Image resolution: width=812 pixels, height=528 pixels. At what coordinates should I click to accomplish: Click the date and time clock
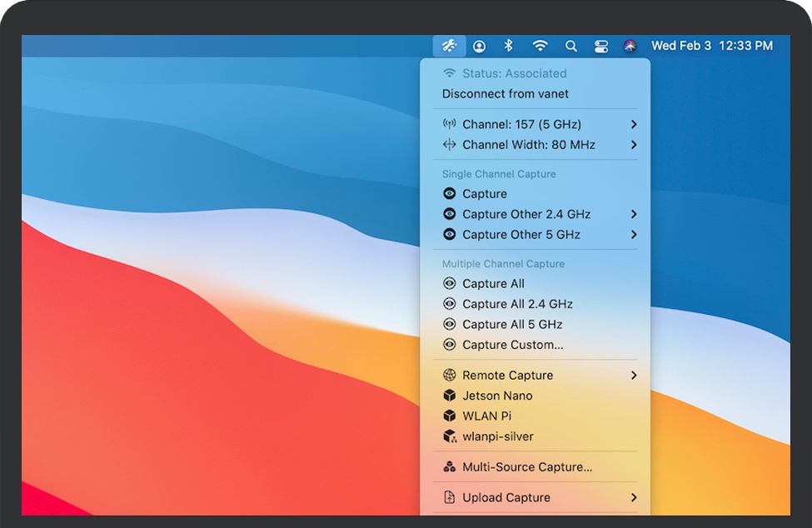711,46
